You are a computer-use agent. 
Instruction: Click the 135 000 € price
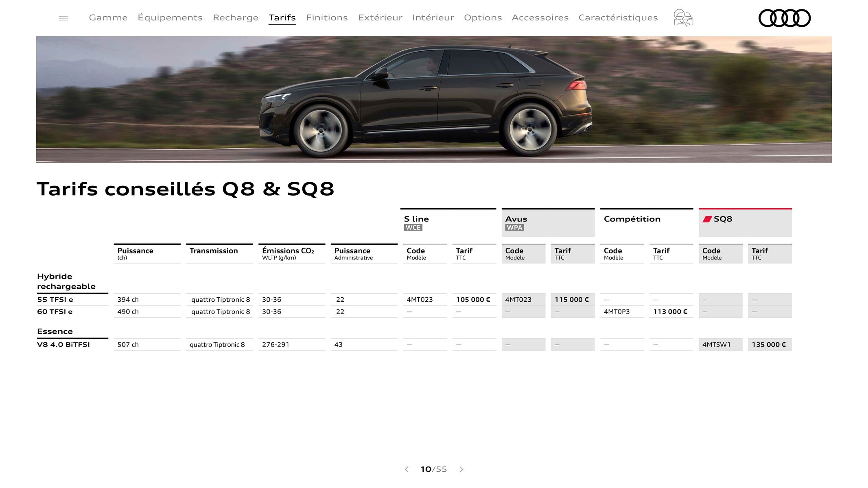(768, 344)
